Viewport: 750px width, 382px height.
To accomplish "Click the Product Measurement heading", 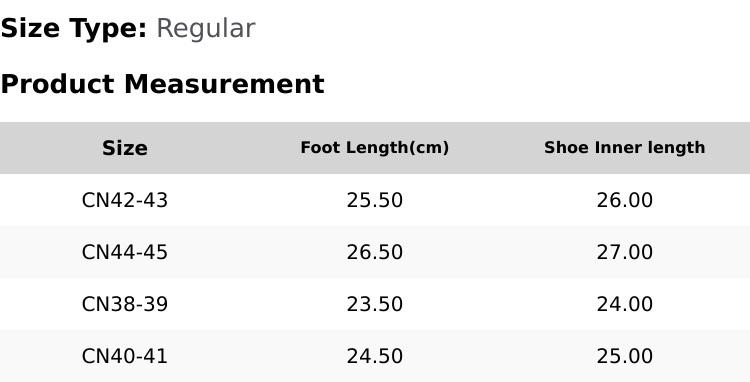I will 163,84.
